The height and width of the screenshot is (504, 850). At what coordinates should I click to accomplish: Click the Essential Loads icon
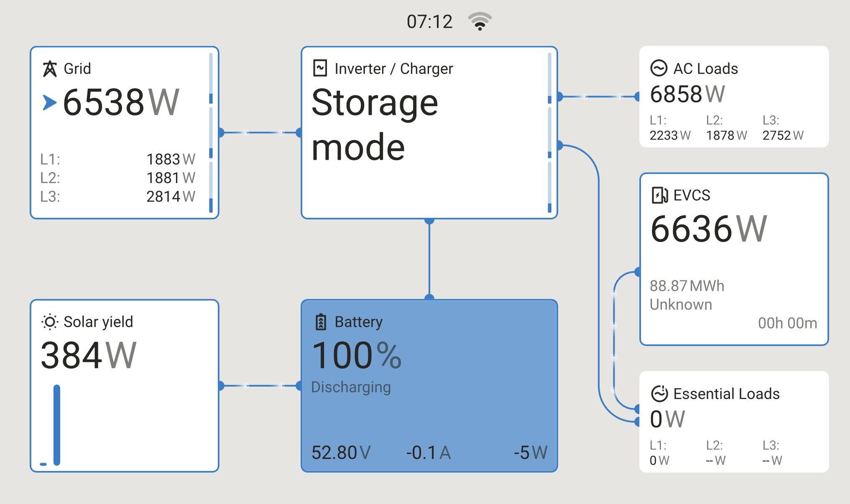659,393
